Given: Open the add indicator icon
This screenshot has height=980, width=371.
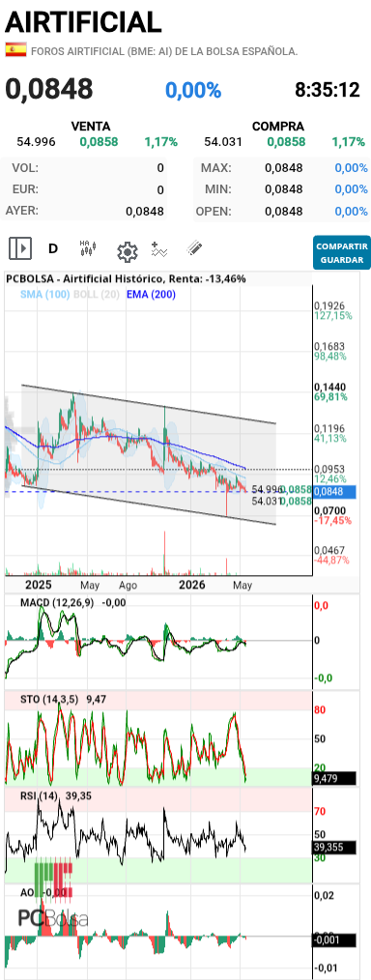Looking at the screenshot, I should 159,249.
